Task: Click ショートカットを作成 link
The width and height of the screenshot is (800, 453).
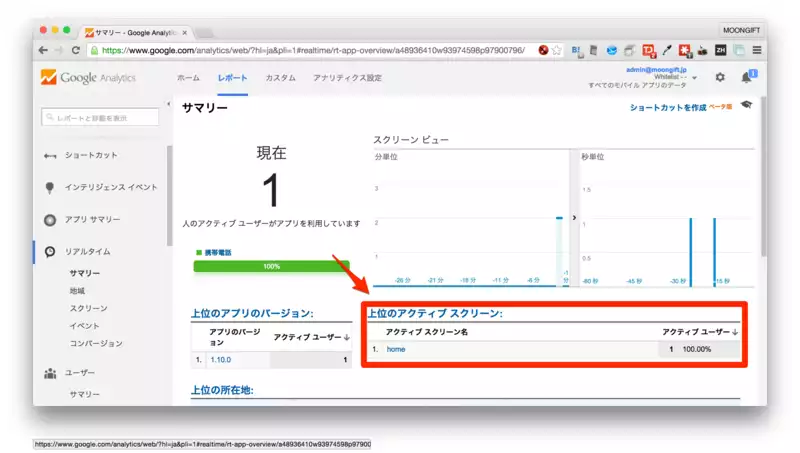Action: [668, 107]
